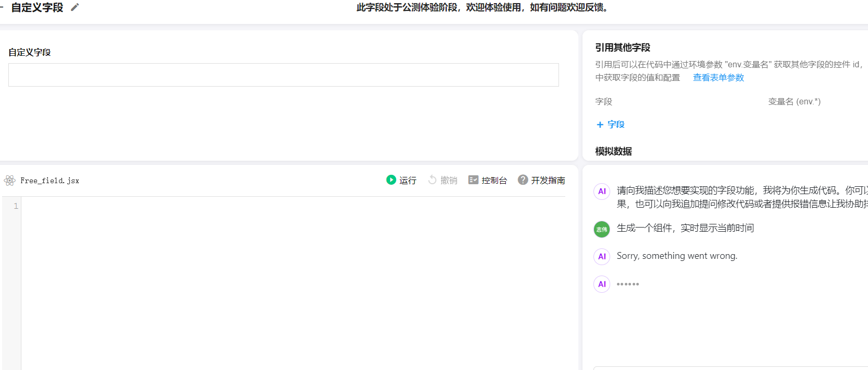The height and width of the screenshot is (370, 868).
Task: Add a reference with + 字段
Action: [x=610, y=125]
